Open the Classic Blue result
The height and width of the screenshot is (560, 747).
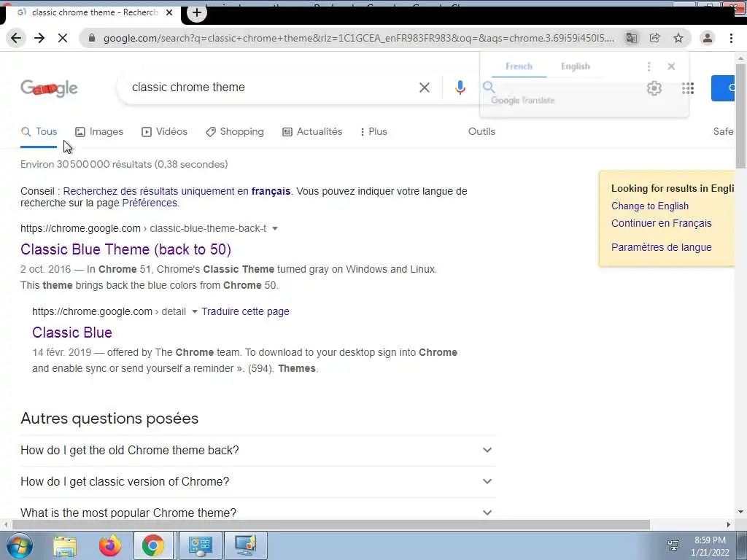(x=72, y=332)
